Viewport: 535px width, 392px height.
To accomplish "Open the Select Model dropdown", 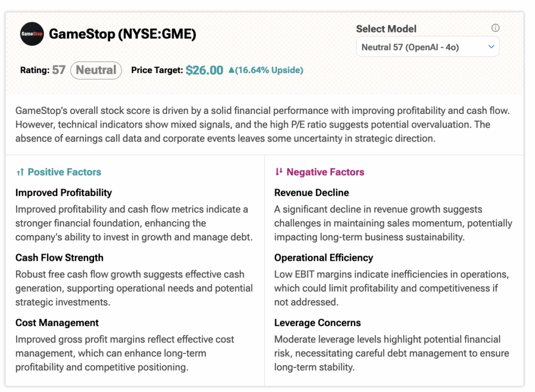I will 427,47.
